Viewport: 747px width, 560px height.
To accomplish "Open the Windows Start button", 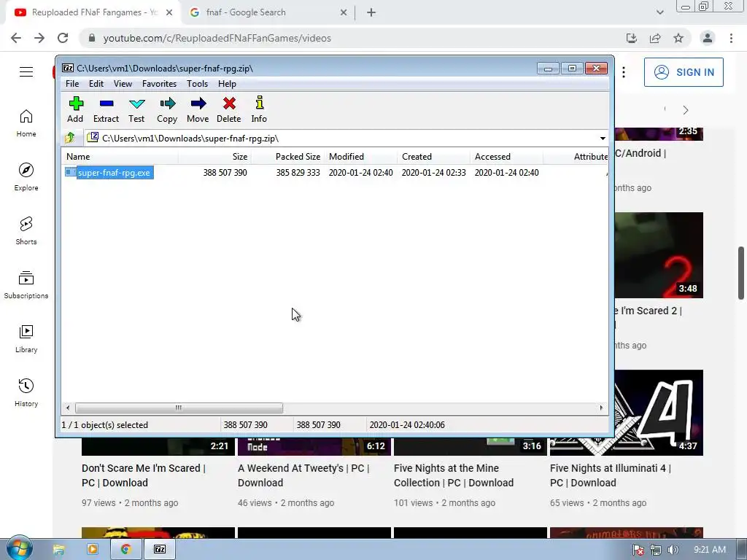I will [19, 548].
